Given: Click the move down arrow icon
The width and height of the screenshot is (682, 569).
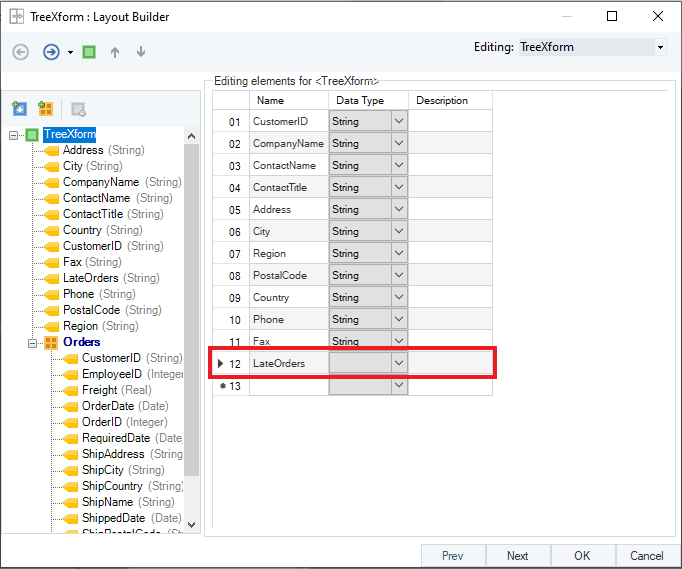Looking at the screenshot, I should 141,52.
